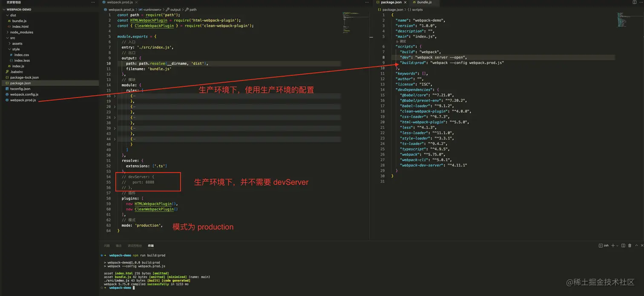This screenshot has height=296, width=644.
Task: Close the terminal panel
Action: coord(641,246)
